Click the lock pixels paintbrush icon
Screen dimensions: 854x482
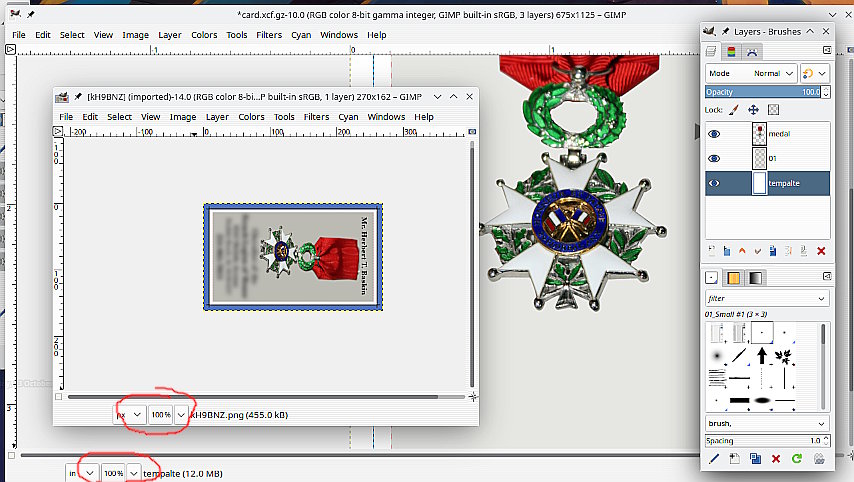733,110
